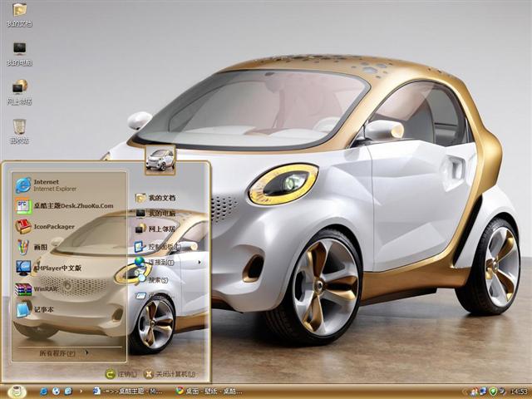Open the 我的电脑 desktop icon
Viewport: 532px width, 399px height.
[x=19, y=53]
